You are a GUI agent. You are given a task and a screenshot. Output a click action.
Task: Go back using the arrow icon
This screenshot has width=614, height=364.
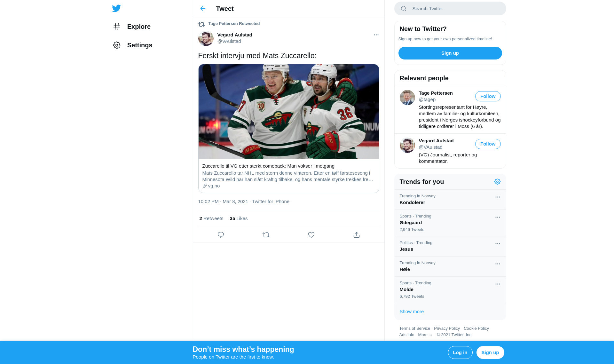[x=203, y=9]
